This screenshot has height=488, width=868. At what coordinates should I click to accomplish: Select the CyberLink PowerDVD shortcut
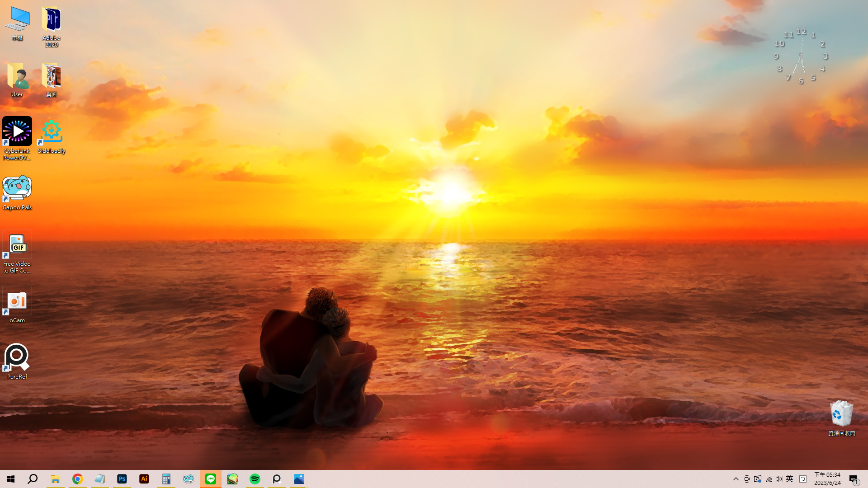pyautogui.click(x=17, y=138)
